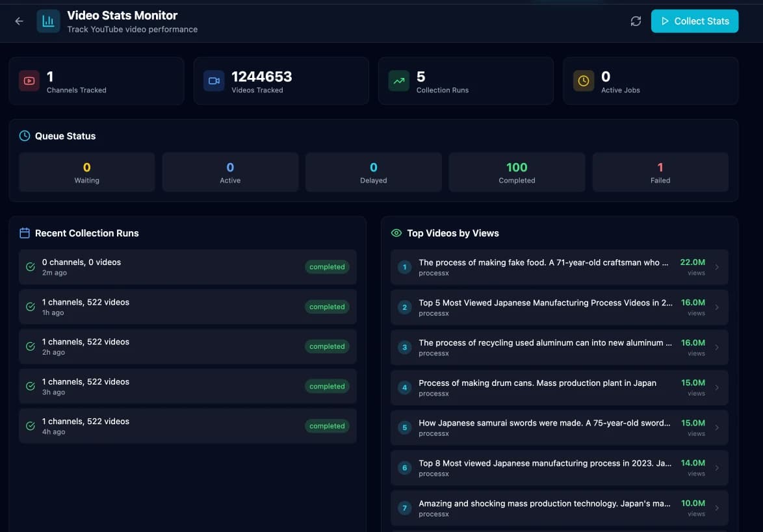
Task: Click the Video Stats Monitor bar-chart logo
Action: point(48,21)
